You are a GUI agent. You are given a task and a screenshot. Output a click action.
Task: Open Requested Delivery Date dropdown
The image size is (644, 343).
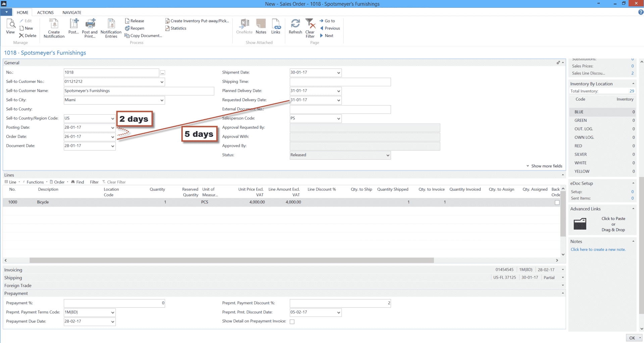(338, 100)
